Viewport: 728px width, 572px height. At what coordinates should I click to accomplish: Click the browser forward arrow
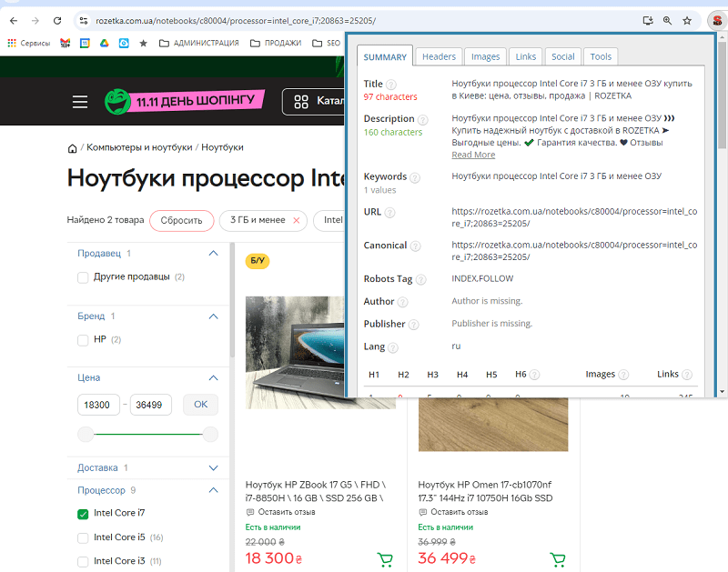(35, 20)
